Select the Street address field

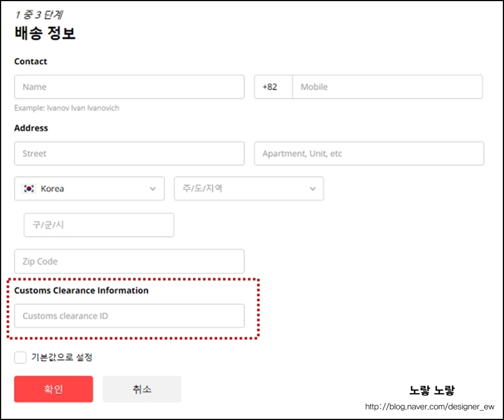click(129, 153)
